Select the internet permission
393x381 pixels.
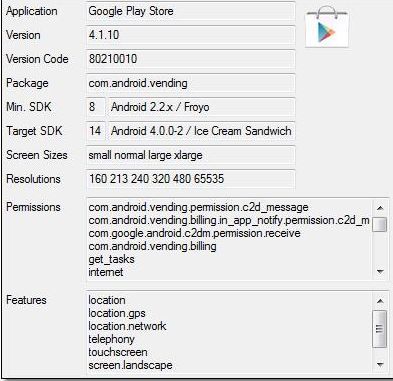[x=106, y=272]
